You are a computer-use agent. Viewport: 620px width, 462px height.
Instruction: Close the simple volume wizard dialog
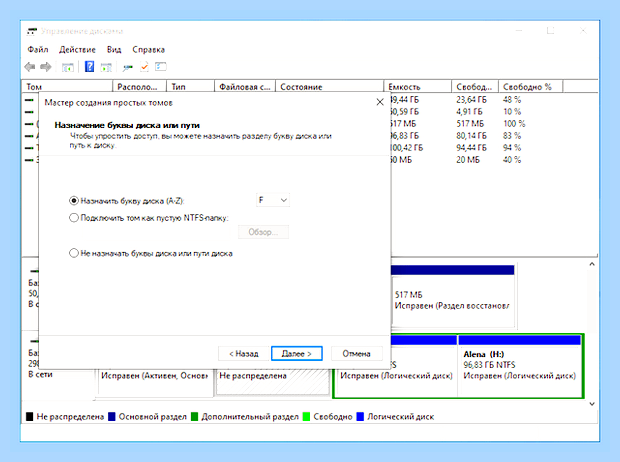click(x=380, y=102)
